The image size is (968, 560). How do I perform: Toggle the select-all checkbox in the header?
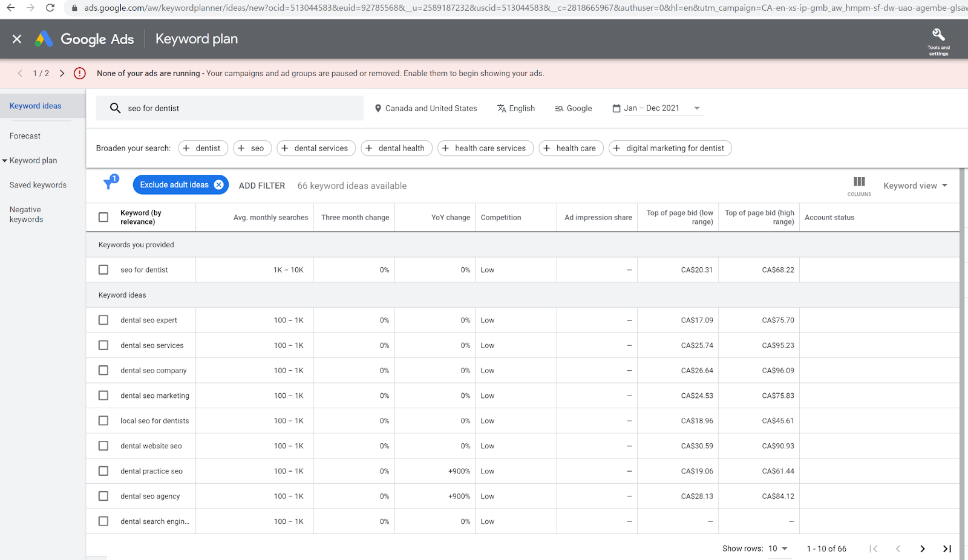[x=103, y=217]
